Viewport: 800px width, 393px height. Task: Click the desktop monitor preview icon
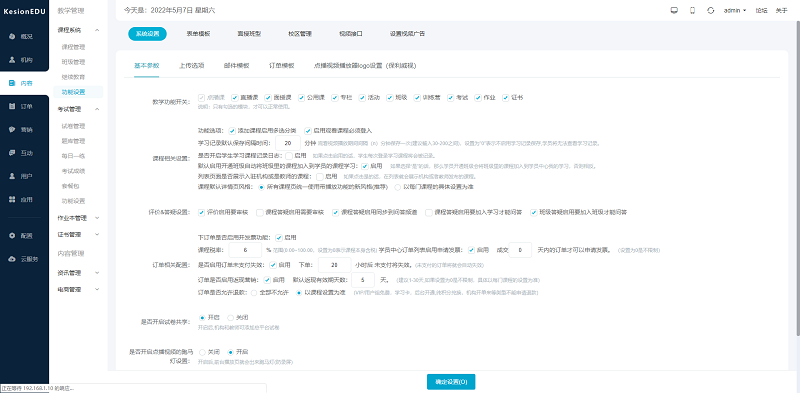point(674,10)
